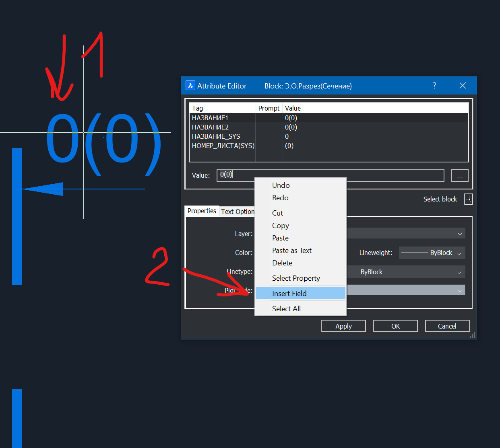Open the Properties tab
The width and height of the screenshot is (500, 448).
pyautogui.click(x=202, y=211)
